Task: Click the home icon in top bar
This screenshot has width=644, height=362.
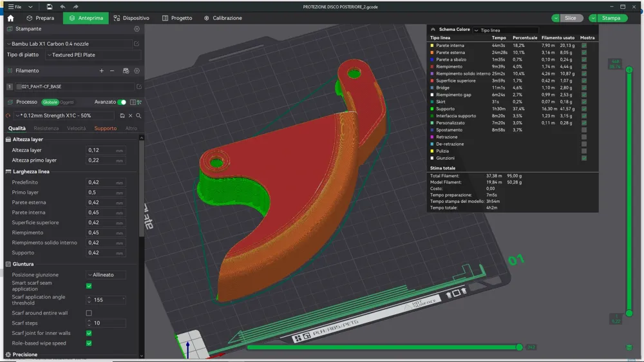Action: 11,18
